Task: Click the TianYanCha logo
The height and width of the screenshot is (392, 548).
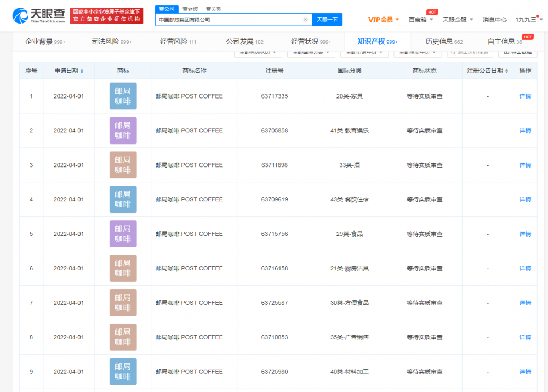Action: 38,16
